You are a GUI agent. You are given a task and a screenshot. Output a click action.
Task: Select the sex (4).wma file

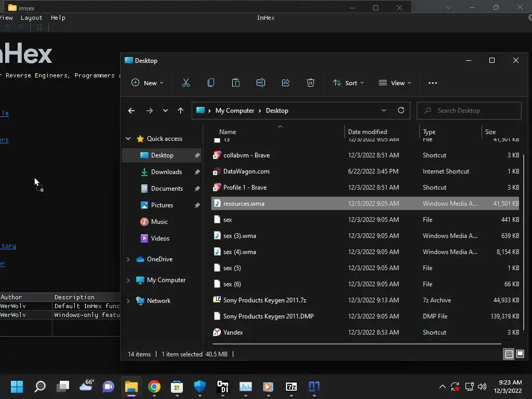click(x=365, y=252)
